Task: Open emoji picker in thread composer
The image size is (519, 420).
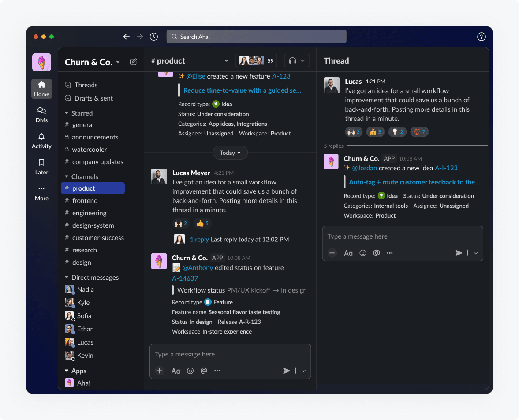Action: 363,253
